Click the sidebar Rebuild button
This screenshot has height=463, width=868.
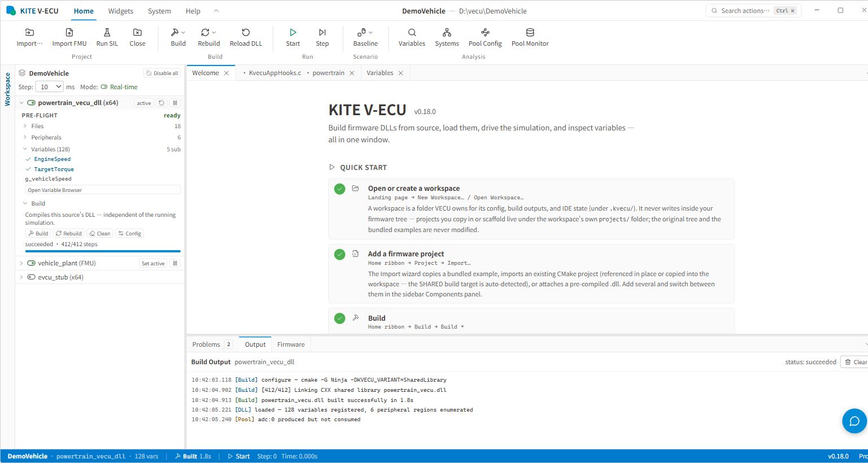[x=69, y=233]
